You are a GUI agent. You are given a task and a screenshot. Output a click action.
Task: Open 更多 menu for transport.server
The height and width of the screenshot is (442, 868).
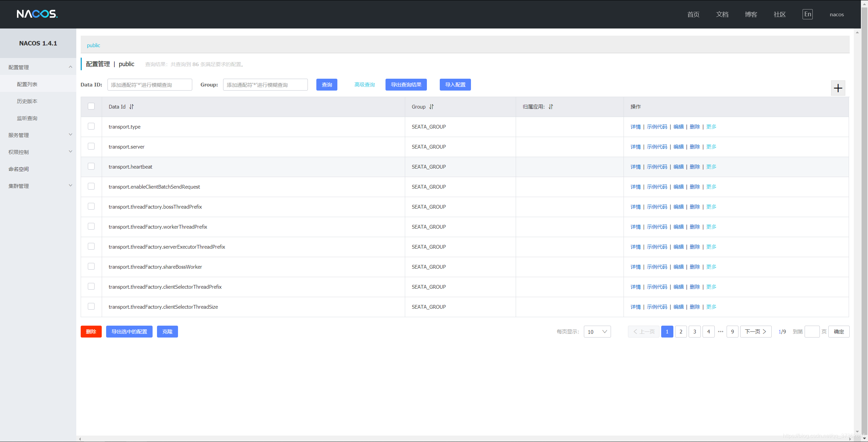point(711,147)
